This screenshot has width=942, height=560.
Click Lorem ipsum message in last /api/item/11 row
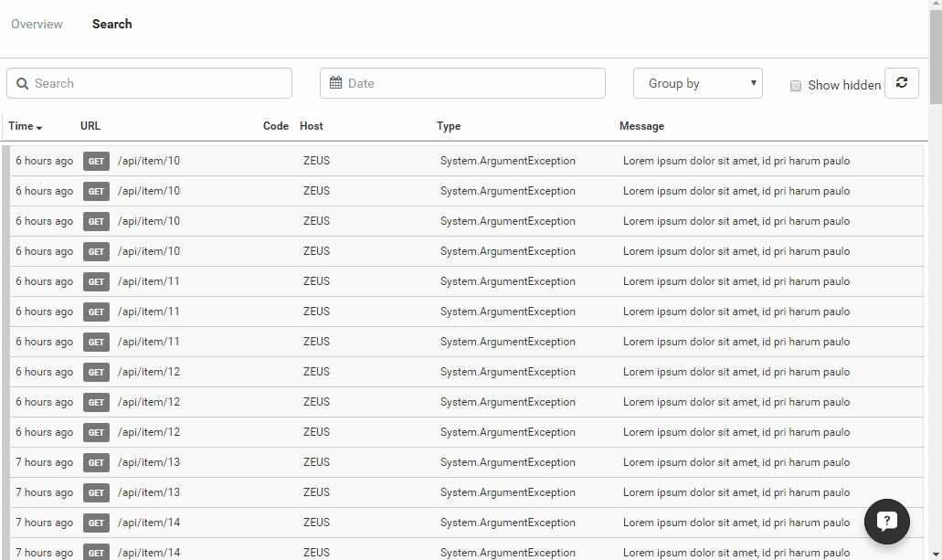click(736, 342)
